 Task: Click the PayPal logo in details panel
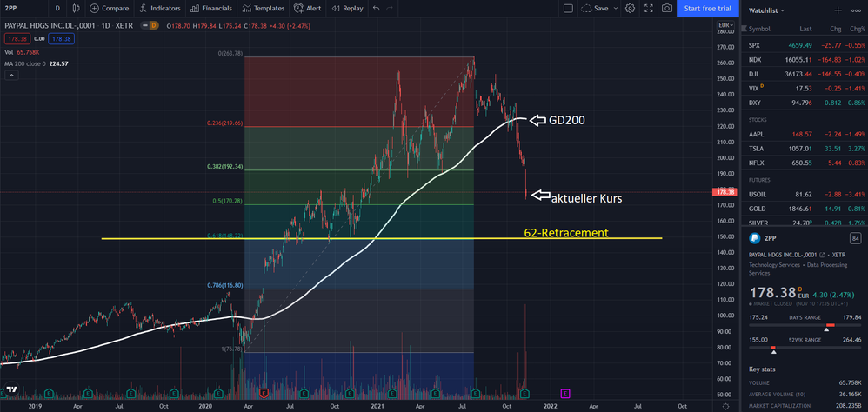(753, 238)
